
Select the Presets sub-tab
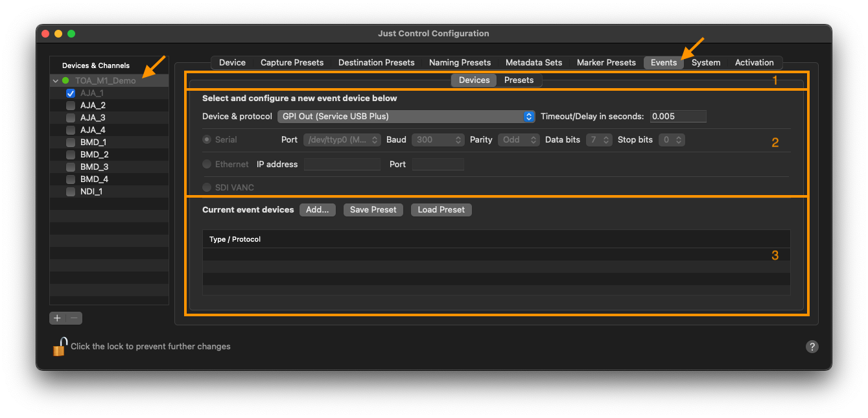[519, 80]
